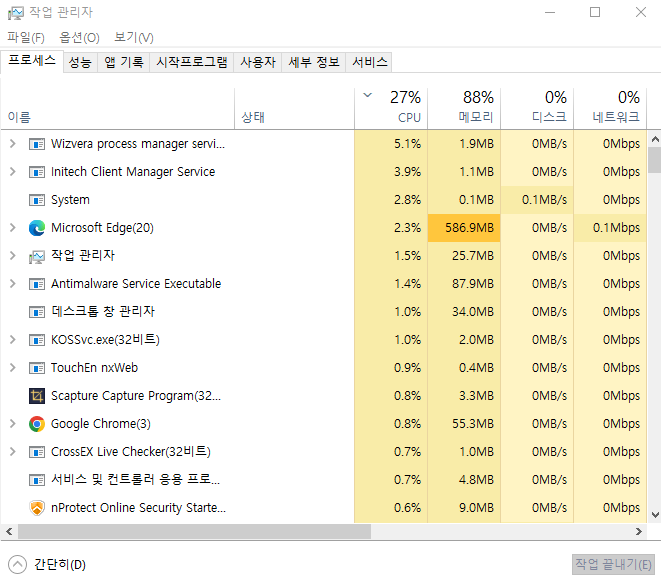This screenshot has width=661, height=588.
Task: Click the KOSSvc.exe process icon
Action: pyautogui.click(x=37, y=340)
